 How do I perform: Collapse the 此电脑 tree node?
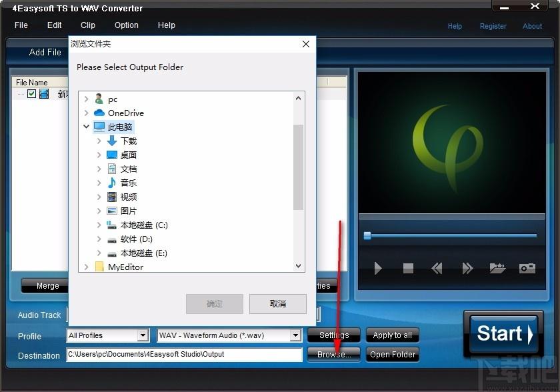86,127
